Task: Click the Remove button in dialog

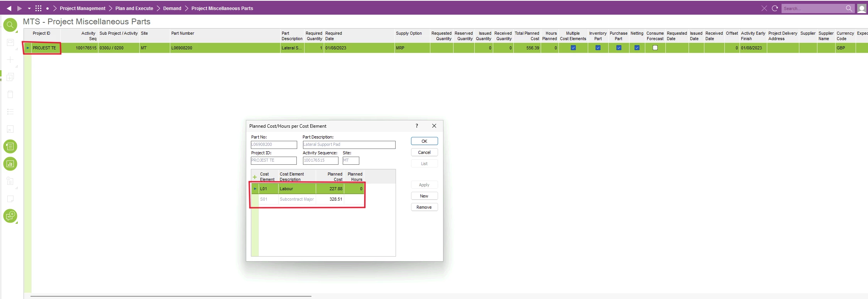Action: coord(424,207)
